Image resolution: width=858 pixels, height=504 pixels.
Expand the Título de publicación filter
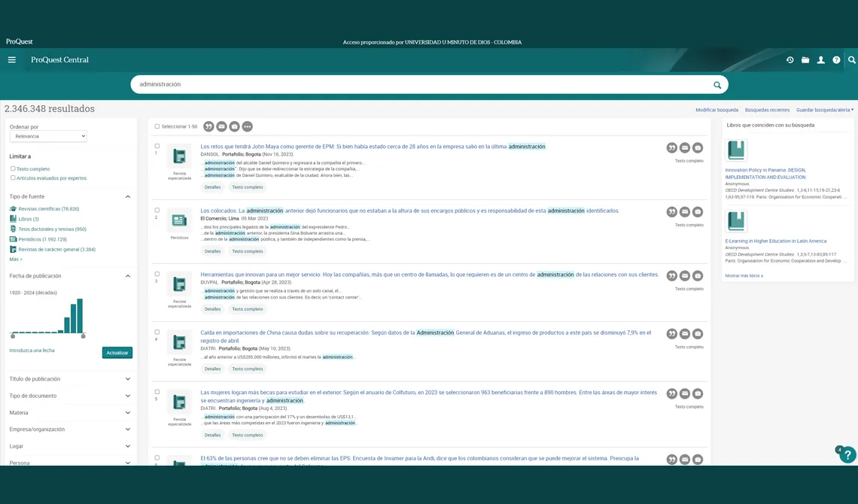point(70,379)
